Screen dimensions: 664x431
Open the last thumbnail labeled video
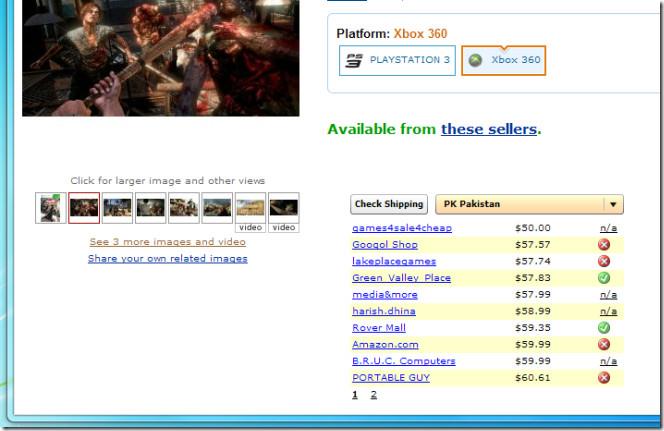tap(283, 208)
